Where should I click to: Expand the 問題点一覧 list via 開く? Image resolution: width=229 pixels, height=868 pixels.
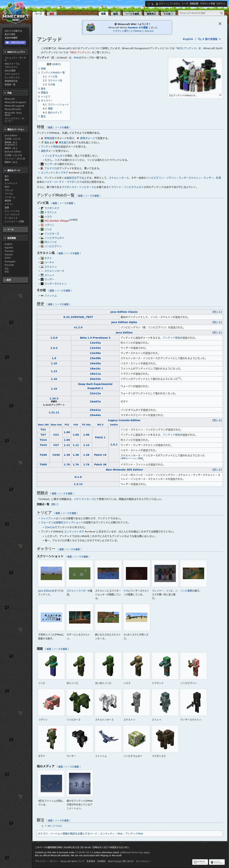(x=55, y=504)
